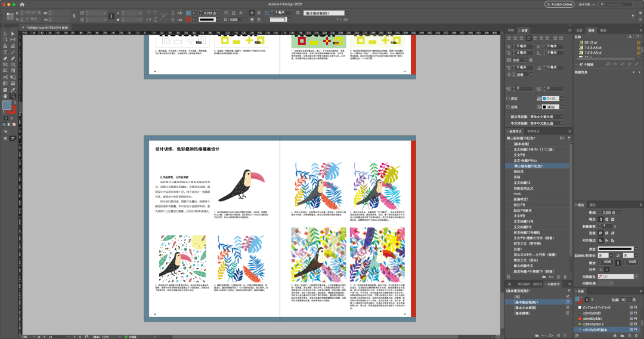Viewport: 644px width, 339px height.
Task: Open stroke weight 0.283 dropdown in stroke panel
Action: [x=618, y=212]
